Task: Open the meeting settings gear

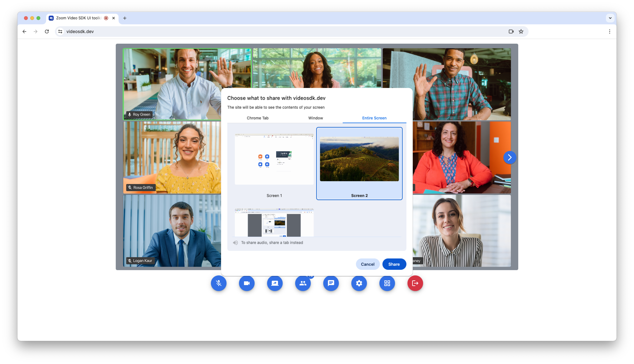Action: (359, 283)
